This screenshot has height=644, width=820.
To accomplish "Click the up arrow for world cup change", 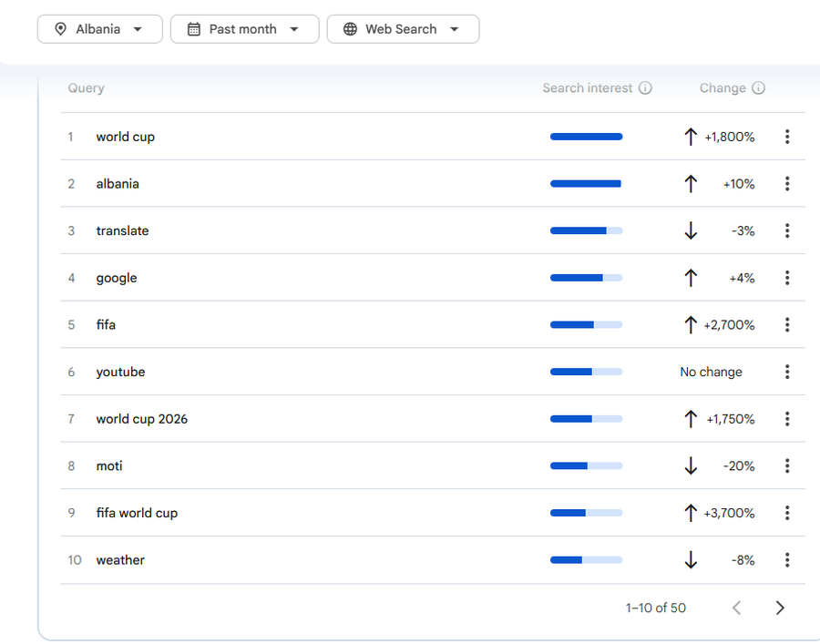I will click(x=691, y=137).
